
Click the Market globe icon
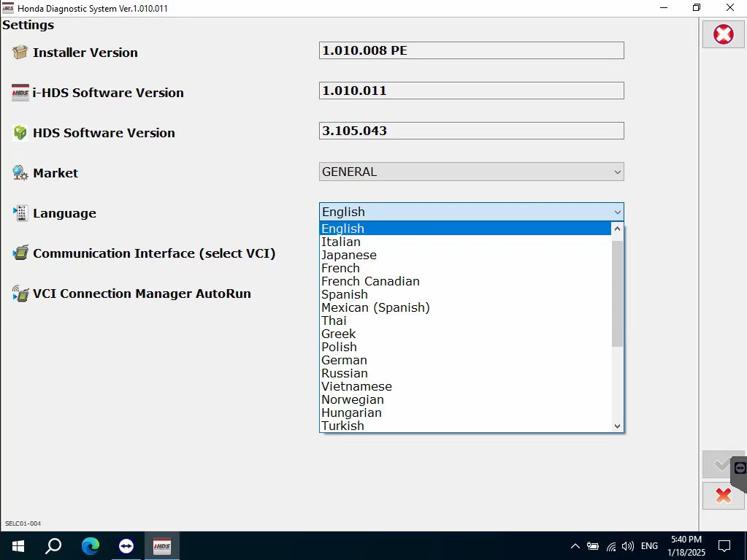point(20,173)
